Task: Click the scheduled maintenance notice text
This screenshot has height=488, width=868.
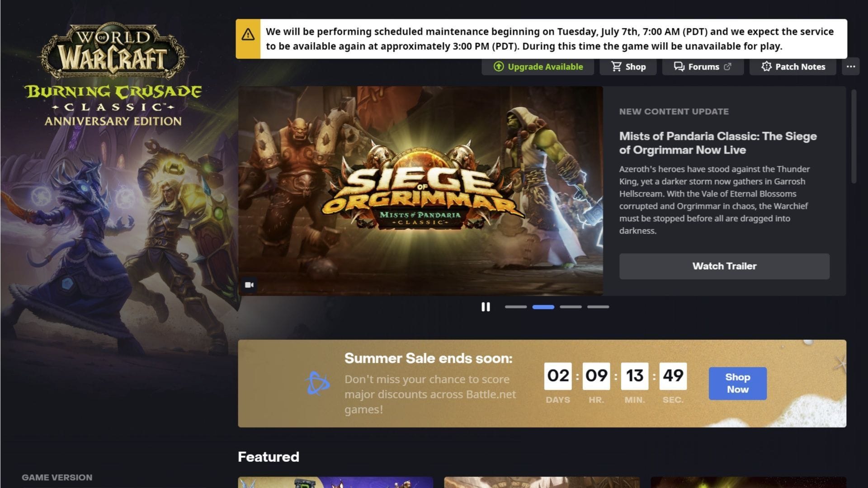Action: point(549,39)
